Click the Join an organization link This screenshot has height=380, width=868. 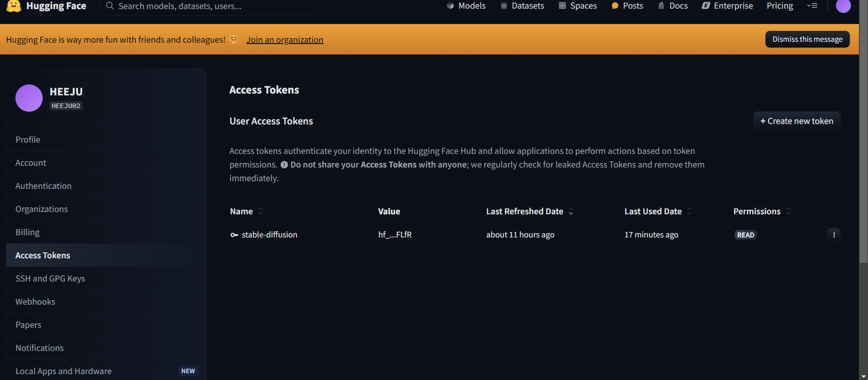point(285,40)
